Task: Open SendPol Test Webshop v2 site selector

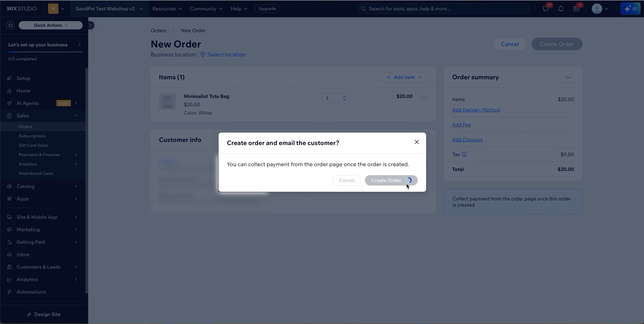Action: (x=109, y=9)
